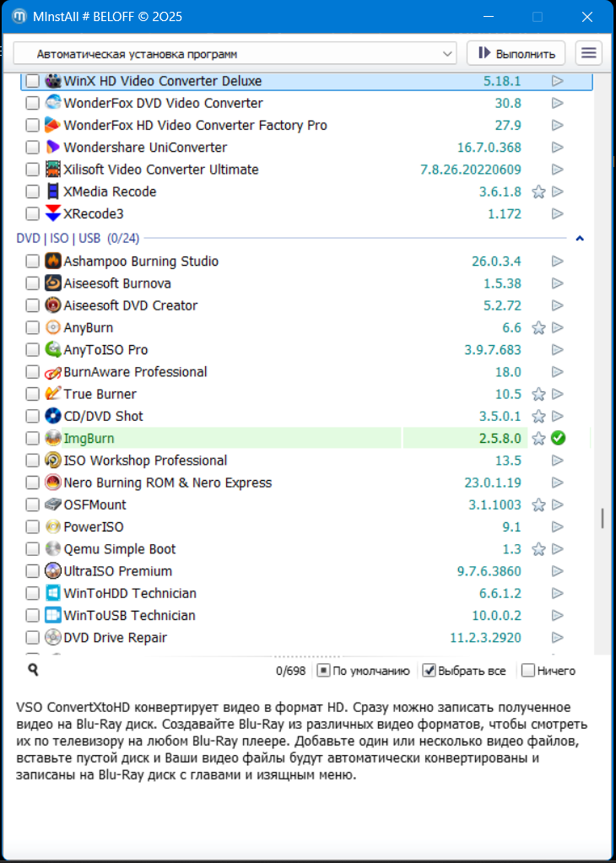Image resolution: width=616 pixels, height=863 pixels.
Task: Tick the checkbox for WinToUSB Technician
Action: point(32,616)
